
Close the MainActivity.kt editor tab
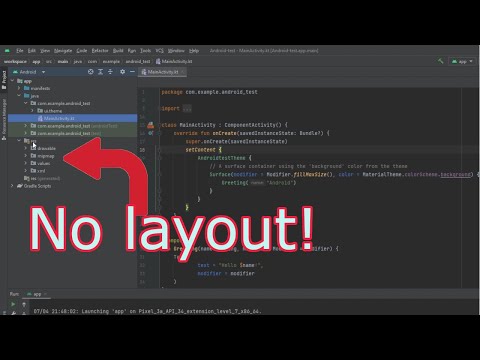pos(183,72)
